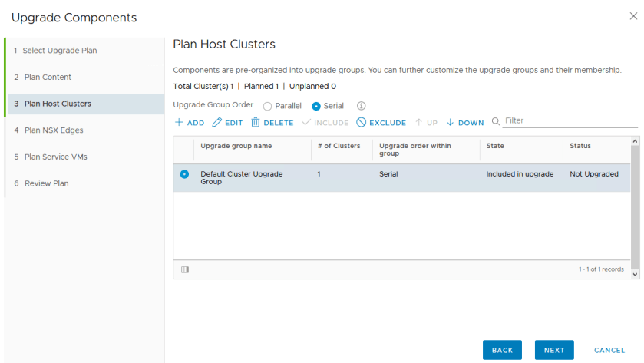
Task: Click the ADD plus icon
Action: coord(179,123)
